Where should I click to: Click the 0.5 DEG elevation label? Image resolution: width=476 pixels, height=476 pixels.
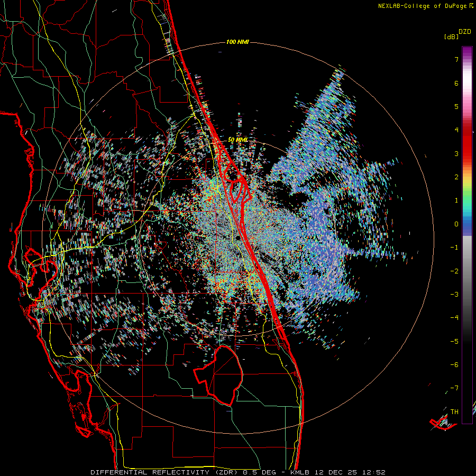(x=259, y=472)
